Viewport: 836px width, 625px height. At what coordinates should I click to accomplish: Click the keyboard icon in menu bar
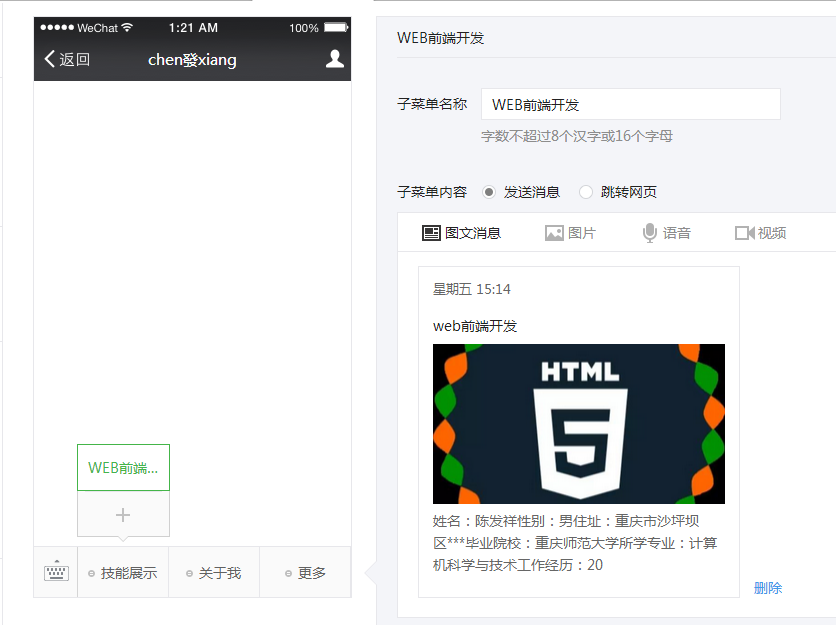tap(56, 573)
